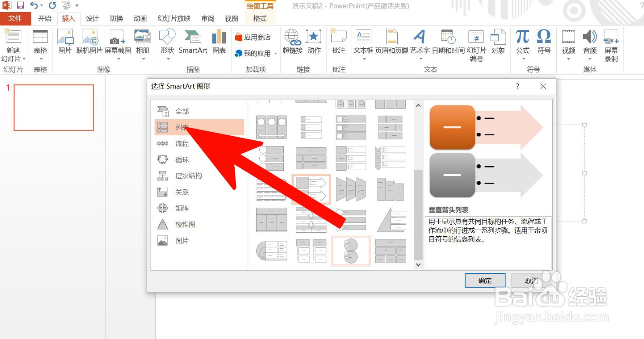Save the presentation from the quick access toolbar

point(20,6)
